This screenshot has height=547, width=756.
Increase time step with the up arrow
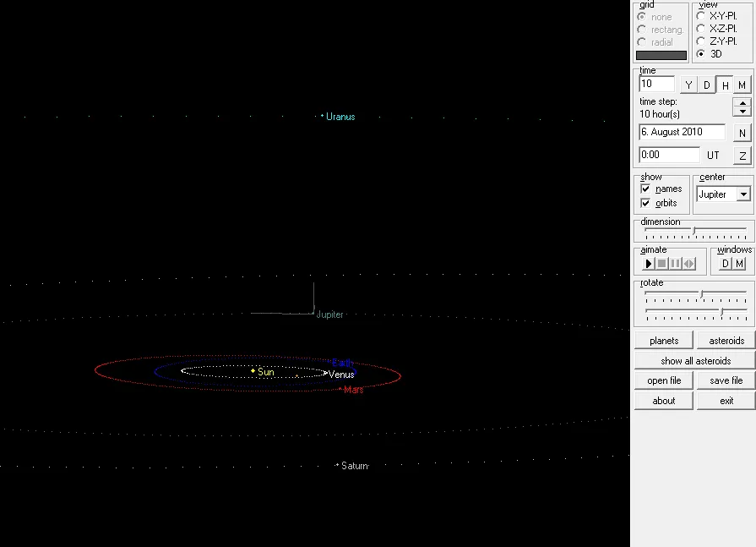tap(742, 103)
